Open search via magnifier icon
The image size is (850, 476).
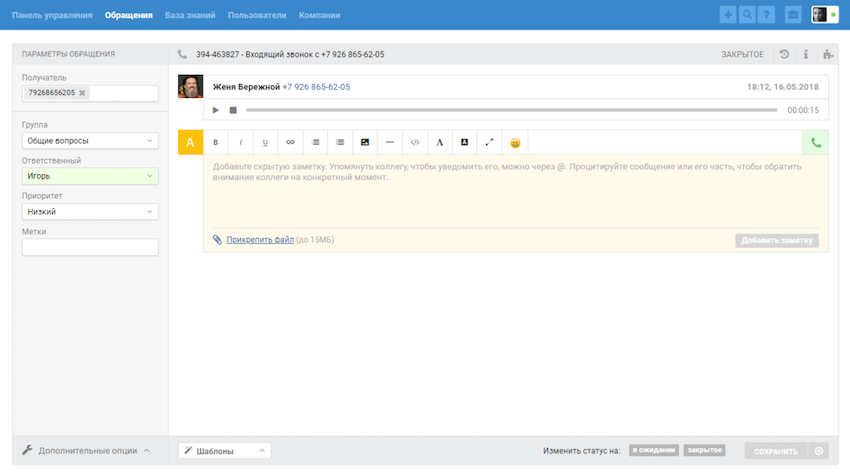pyautogui.click(x=747, y=15)
